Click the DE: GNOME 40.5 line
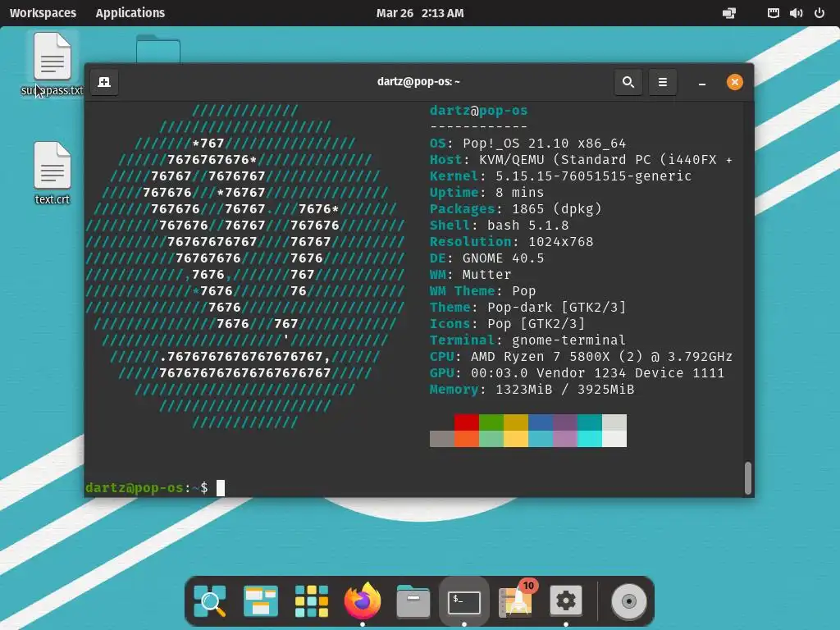Viewport: 840px width, 630px height. click(486, 258)
